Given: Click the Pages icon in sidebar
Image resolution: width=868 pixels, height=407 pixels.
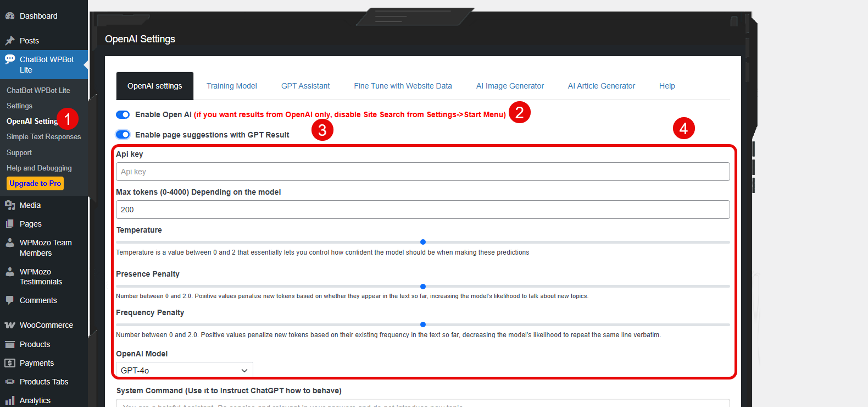Looking at the screenshot, I should pos(10,224).
